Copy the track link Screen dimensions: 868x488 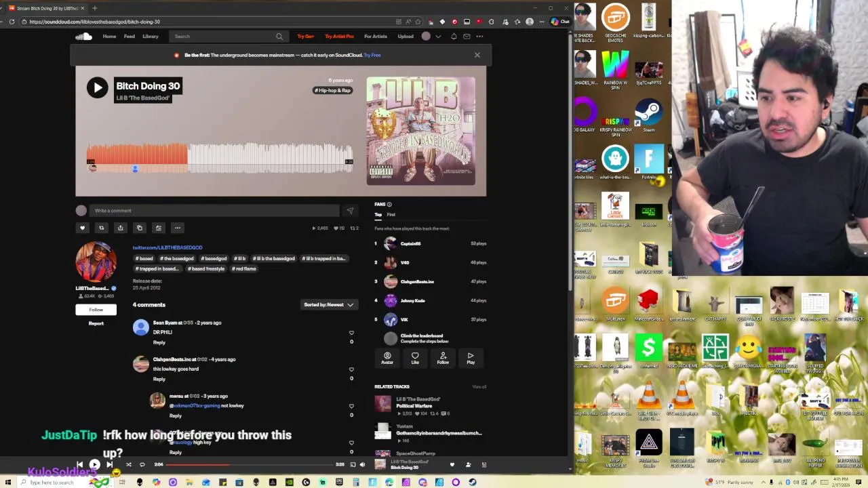pos(139,228)
